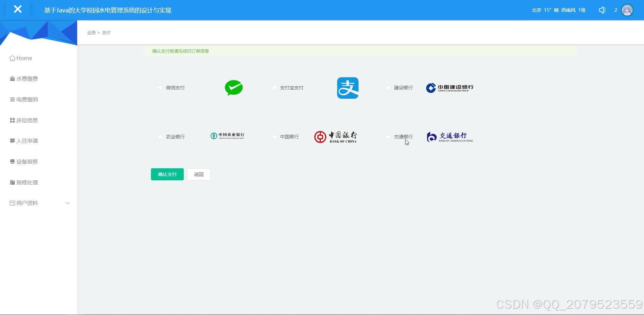Click the 确认支付前请先核对订单信息 notice
This screenshot has width=644, height=315.
(180, 51)
